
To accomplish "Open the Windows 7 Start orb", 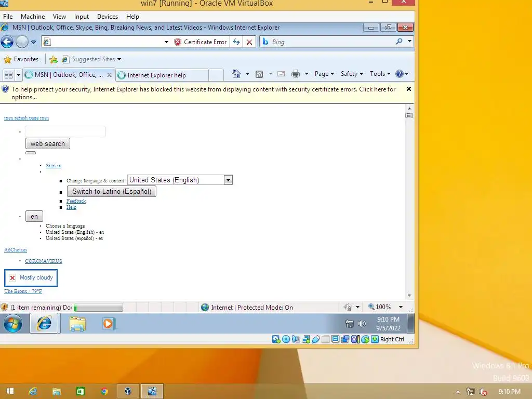I will pos(12,323).
